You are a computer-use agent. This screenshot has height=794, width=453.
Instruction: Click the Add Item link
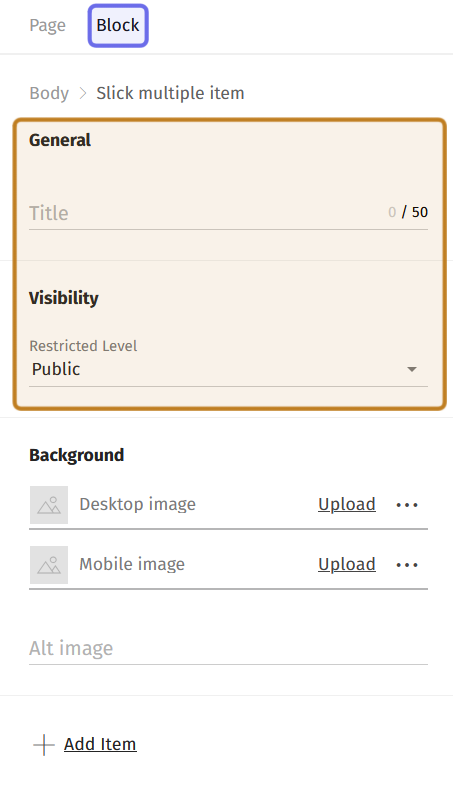(100, 744)
